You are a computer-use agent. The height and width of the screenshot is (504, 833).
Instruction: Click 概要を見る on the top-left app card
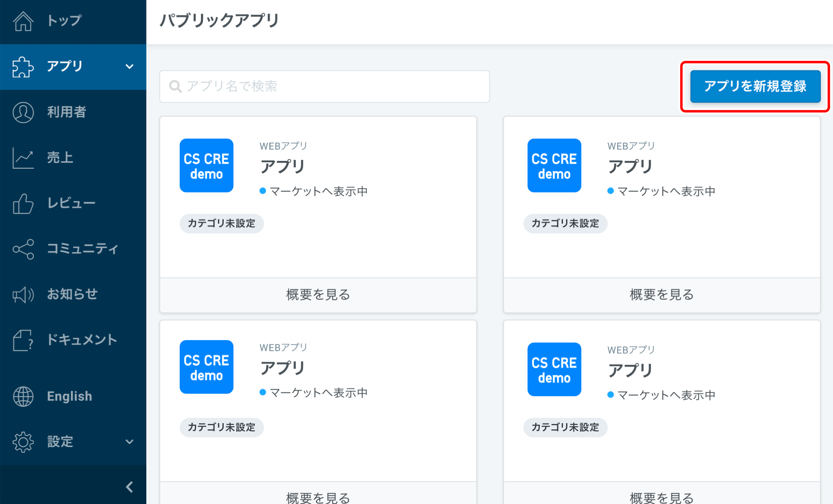click(318, 295)
